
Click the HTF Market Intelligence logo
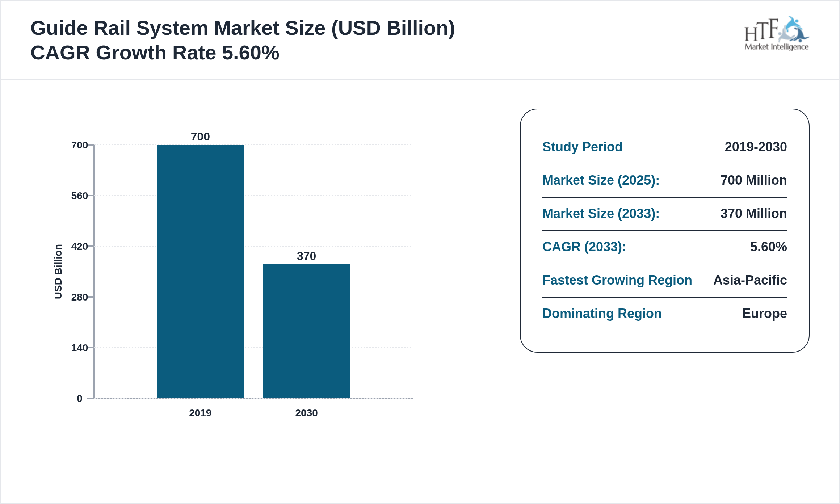[776, 34]
